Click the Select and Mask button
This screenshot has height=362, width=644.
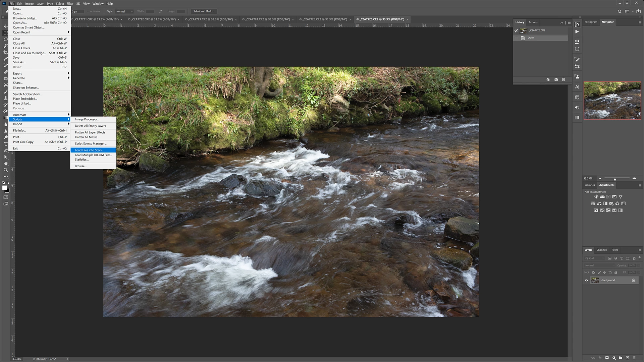[203, 11]
